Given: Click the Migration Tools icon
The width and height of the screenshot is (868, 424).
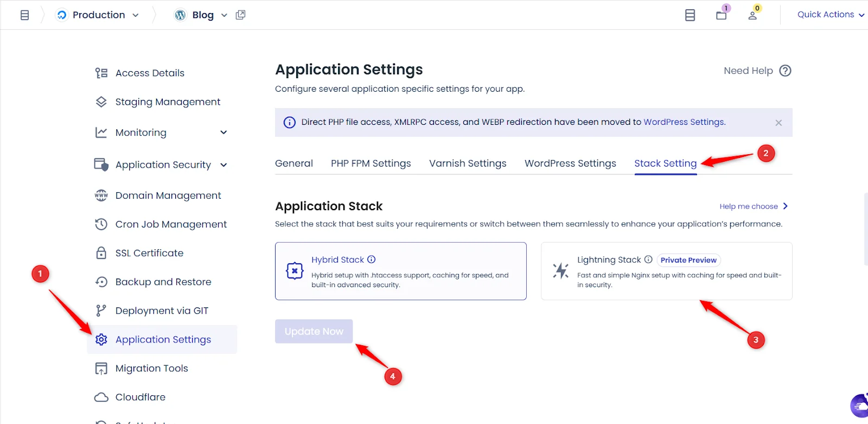Looking at the screenshot, I should pos(101,368).
